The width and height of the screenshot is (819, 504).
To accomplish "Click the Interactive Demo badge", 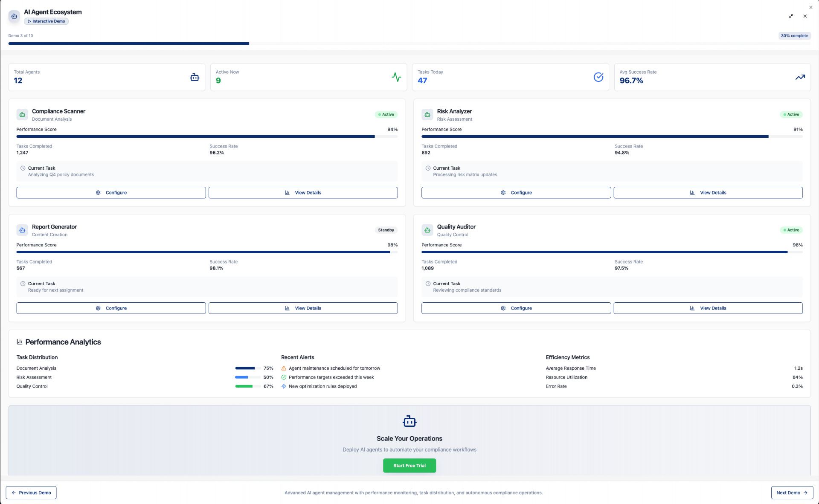I will click(46, 21).
